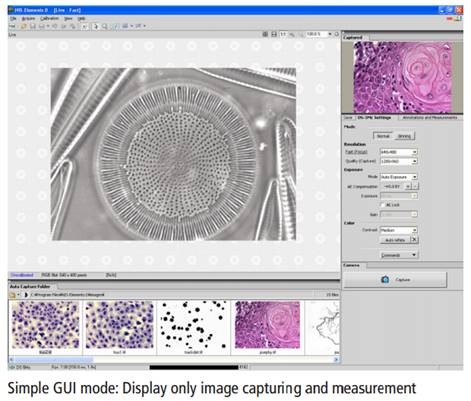Click the thumbnail strip horizontal scrollbar

tap(174, 360)
